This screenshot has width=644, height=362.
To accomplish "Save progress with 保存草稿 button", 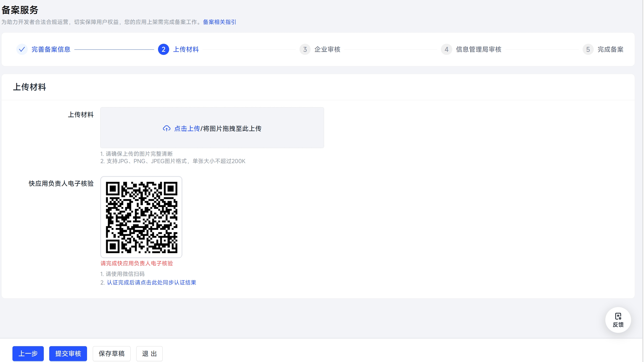I will pyautogui.click(x=112, y=353).
